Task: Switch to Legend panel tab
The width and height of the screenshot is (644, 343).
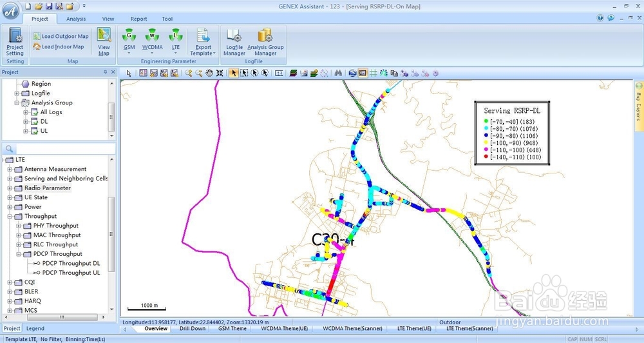Action: (x=35, y=329)
